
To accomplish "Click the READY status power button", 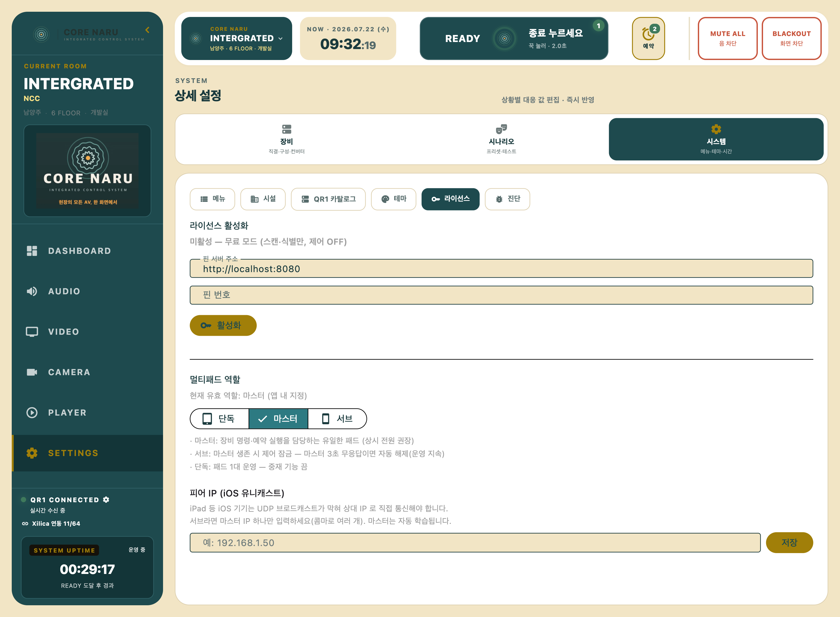I will click(514, 38).
